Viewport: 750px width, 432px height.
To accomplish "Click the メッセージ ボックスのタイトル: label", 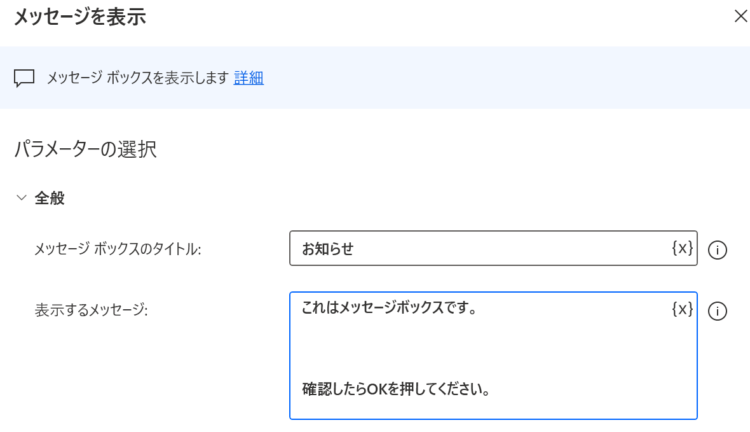I will pyautogui.click(x=118, y=249).
